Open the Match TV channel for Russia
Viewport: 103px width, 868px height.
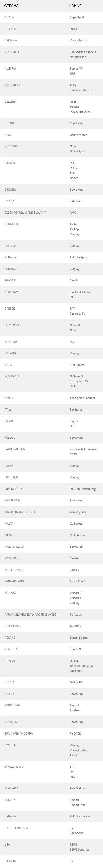pyautogui.click(x=76, y=682)
